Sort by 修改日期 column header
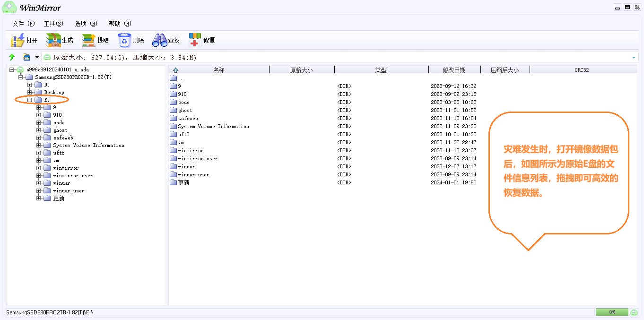Screen dimensions: 644x320 [x=454, y=70]
